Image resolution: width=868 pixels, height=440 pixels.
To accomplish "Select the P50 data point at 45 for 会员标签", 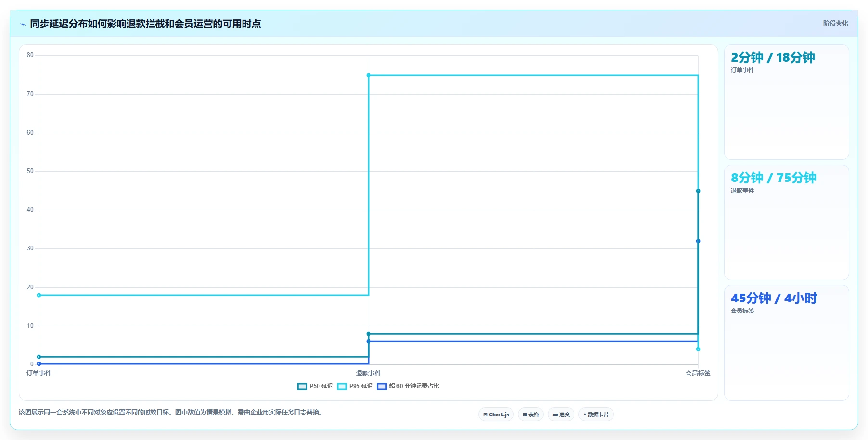I will point(698,191).
